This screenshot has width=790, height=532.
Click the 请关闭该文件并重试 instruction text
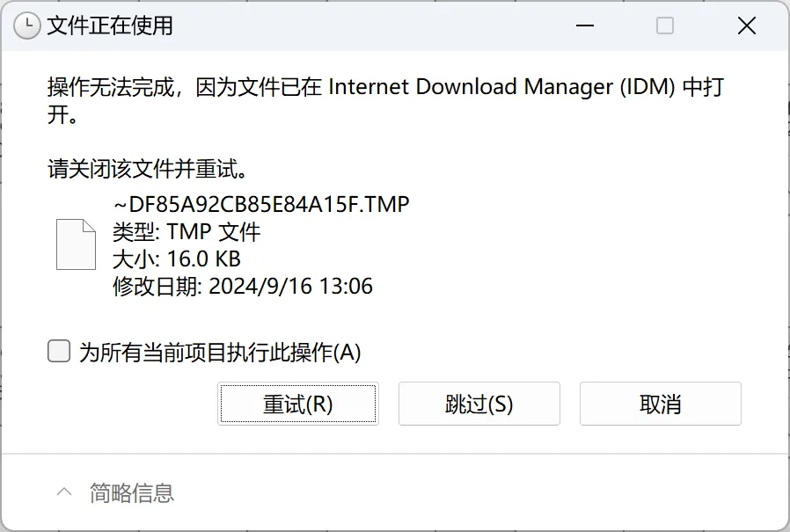147,169
